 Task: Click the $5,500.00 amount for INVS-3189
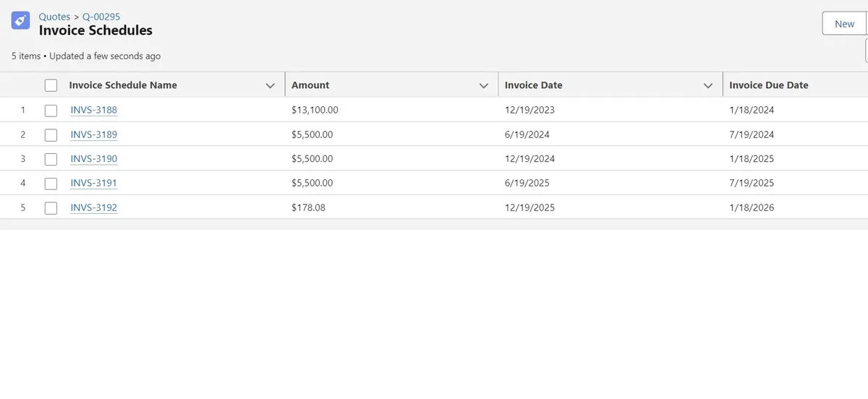pyautogui.click(x=312, y=134)
